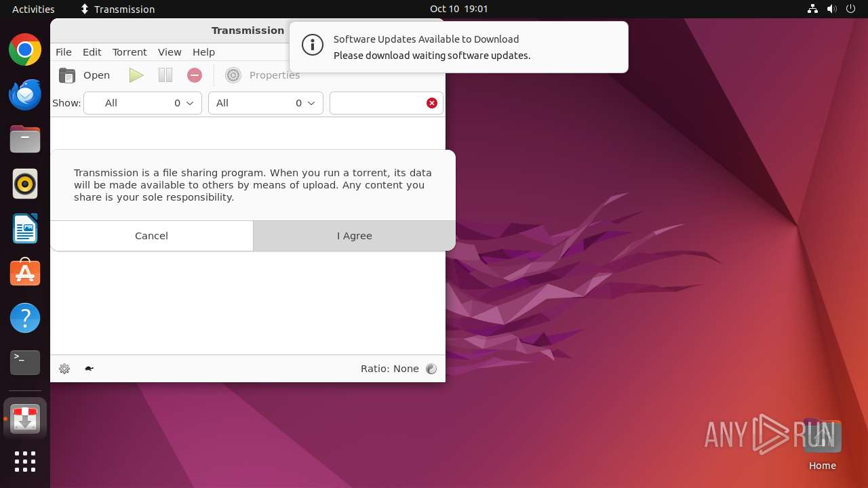Open the clock showing Oct 10 19:01
Image resolution: width=868 pixels, height=488 pixels.
point(458,9)
